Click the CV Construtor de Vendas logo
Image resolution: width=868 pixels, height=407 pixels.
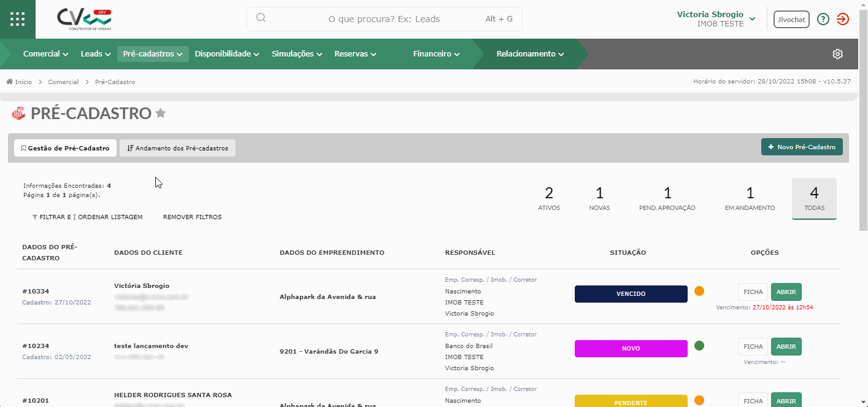pos(85,20)
